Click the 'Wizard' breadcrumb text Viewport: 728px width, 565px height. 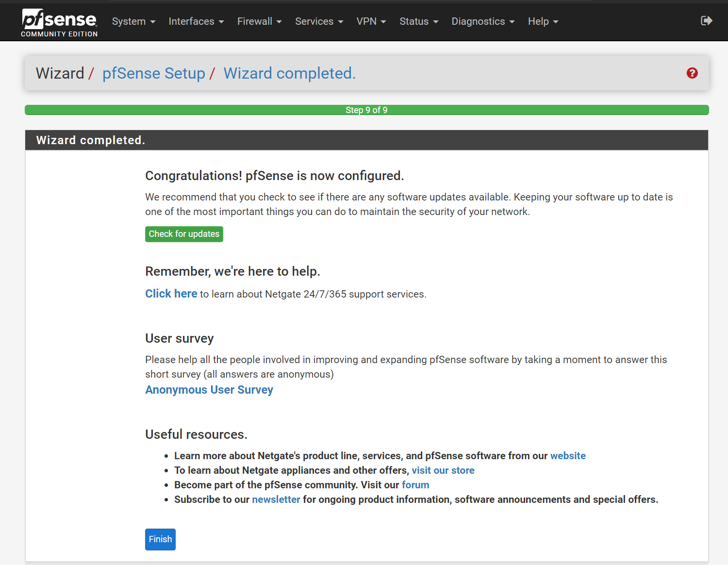60,73
